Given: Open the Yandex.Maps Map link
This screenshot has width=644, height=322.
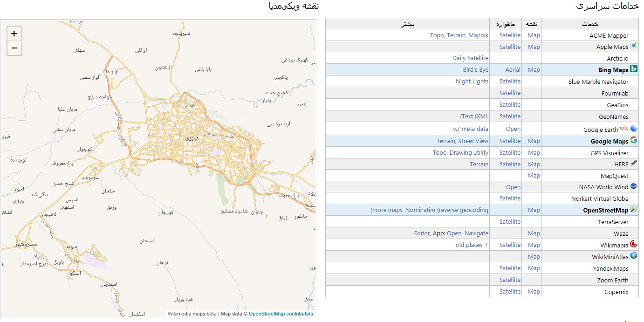Looking at the screenshot, I should coord(534,268).
